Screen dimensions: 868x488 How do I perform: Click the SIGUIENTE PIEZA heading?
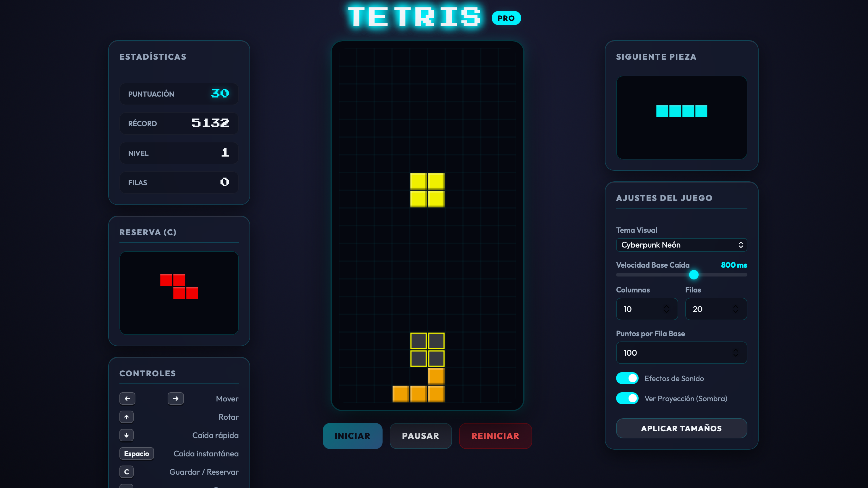656,57
